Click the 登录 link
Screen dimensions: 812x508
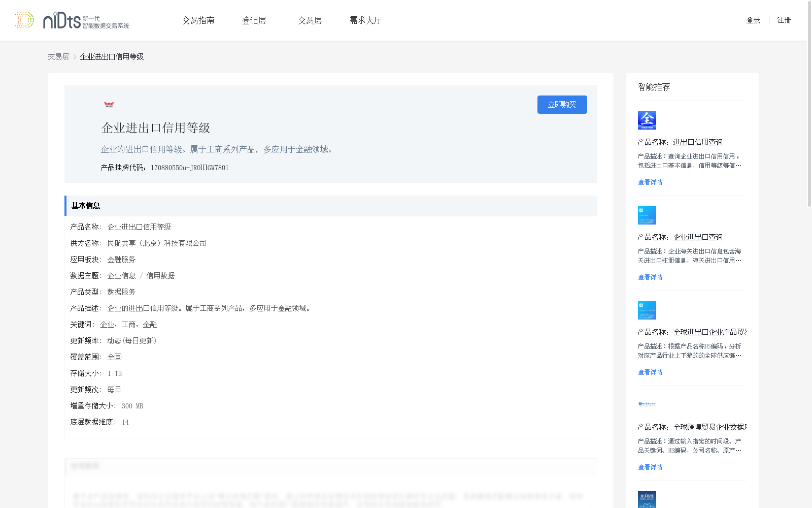coord(753,20)
